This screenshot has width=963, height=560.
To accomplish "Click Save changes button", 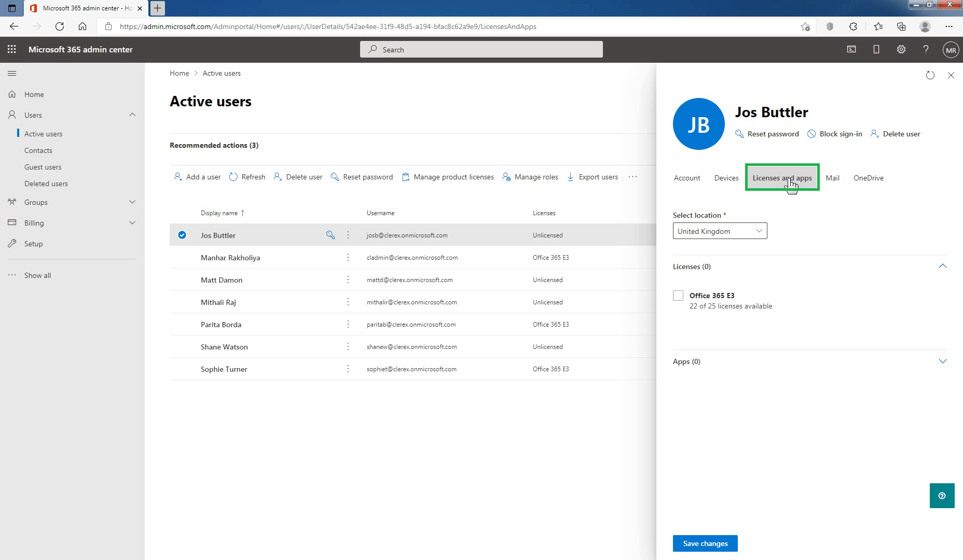I will pos(705,543).
